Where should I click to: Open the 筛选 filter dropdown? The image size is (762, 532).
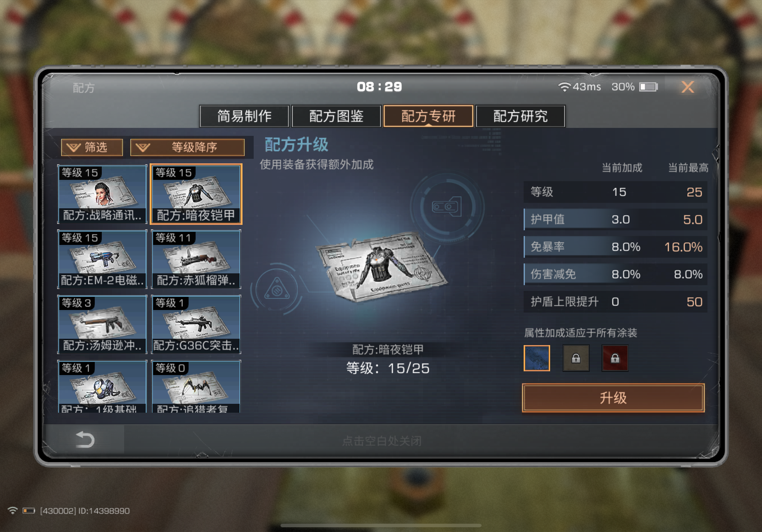tap(92, 147)
